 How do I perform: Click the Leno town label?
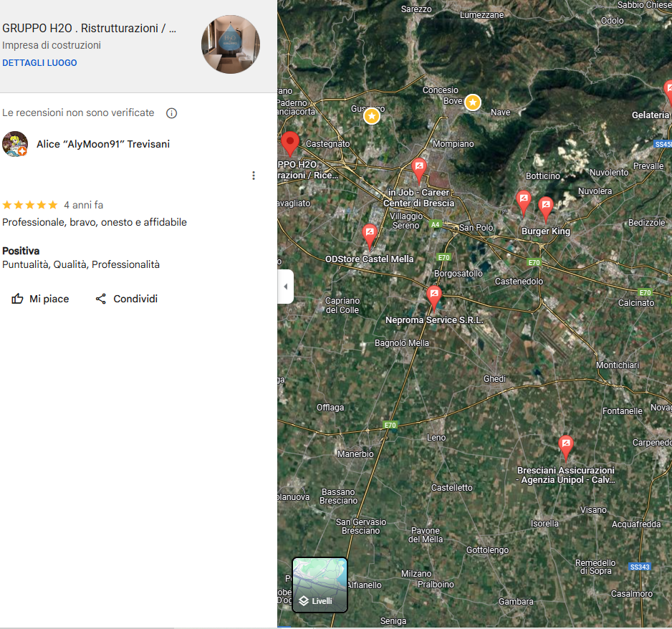[436, 438]
